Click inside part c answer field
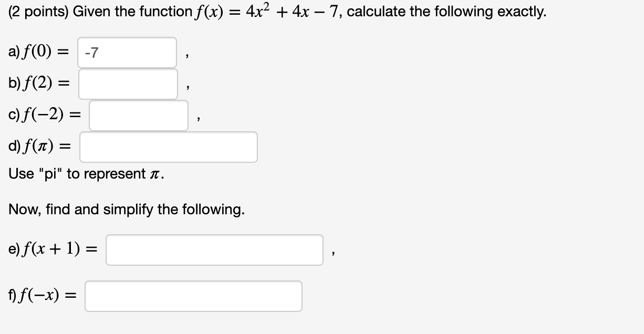Viewport: 644px width, 334px height. [138, 116]
